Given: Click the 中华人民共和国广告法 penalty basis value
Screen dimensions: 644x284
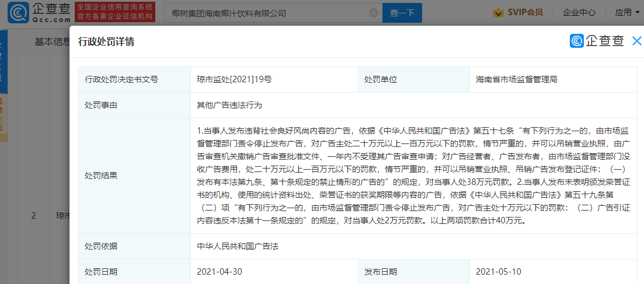Looking at the screenshot, I should coord(238,246).
